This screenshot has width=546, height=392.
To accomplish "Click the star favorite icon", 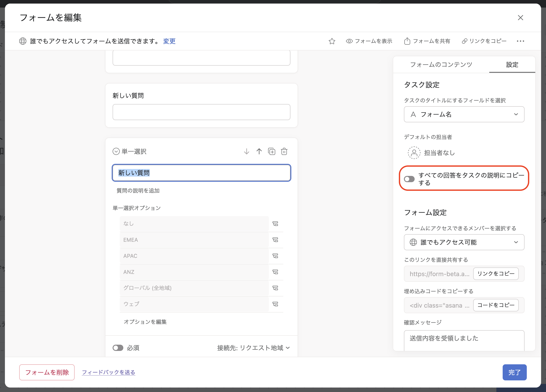I will point(332,41).
